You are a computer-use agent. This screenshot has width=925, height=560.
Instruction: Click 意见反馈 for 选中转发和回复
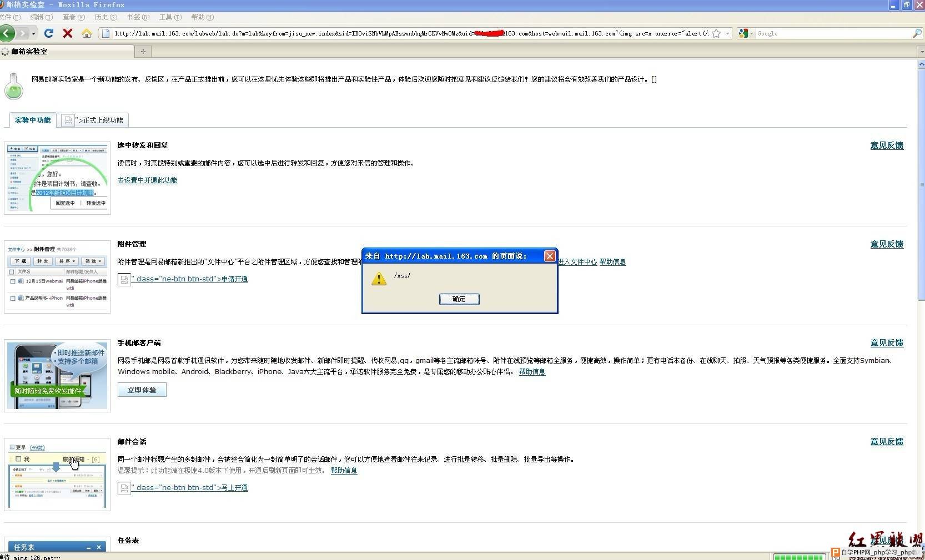(887, 145)
